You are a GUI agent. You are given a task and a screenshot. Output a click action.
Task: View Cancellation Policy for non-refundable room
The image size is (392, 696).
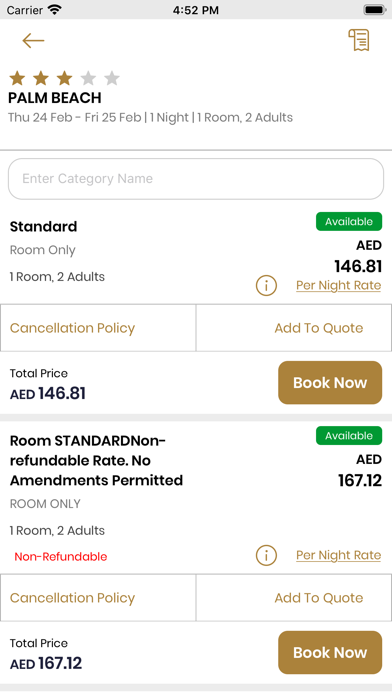[98, 598]
